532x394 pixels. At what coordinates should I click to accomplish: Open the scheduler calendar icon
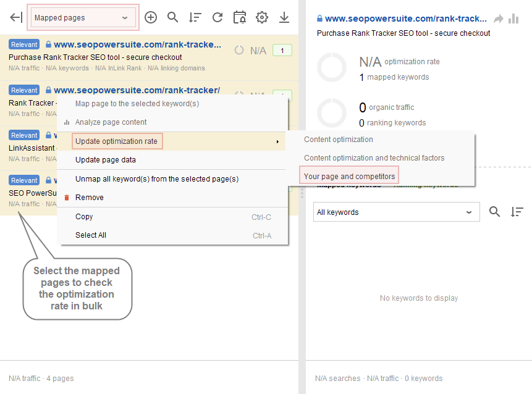240,17
